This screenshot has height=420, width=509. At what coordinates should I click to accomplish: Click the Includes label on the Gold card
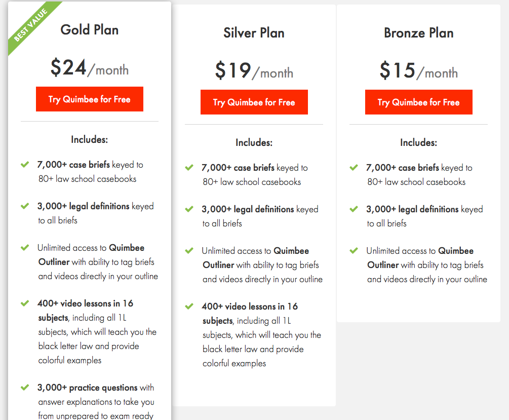[x=89, y=139]
